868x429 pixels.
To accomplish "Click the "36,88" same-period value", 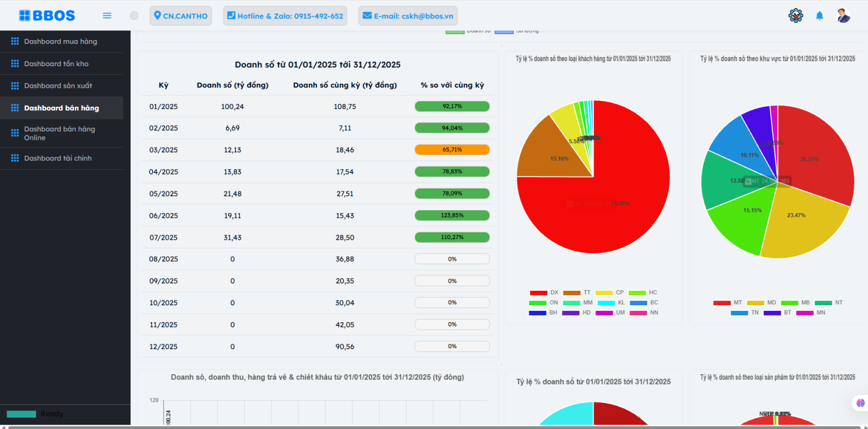I will [345, 259].
